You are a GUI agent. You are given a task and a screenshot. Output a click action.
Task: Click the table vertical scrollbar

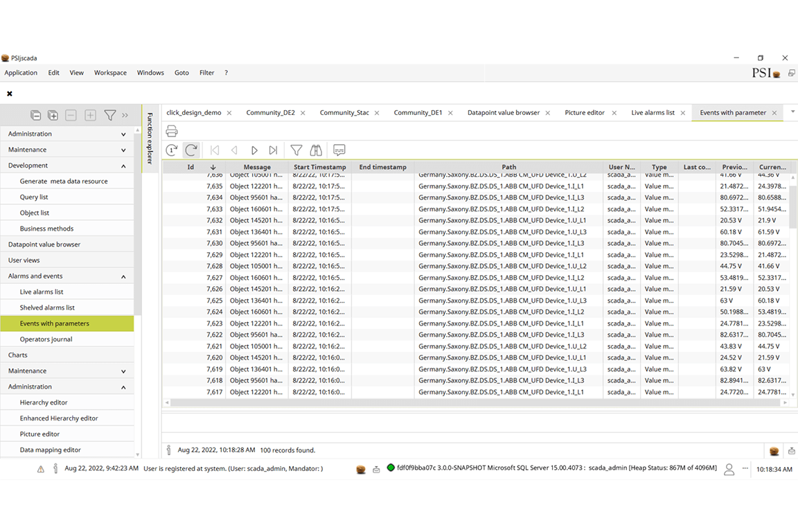coord(793,206)
